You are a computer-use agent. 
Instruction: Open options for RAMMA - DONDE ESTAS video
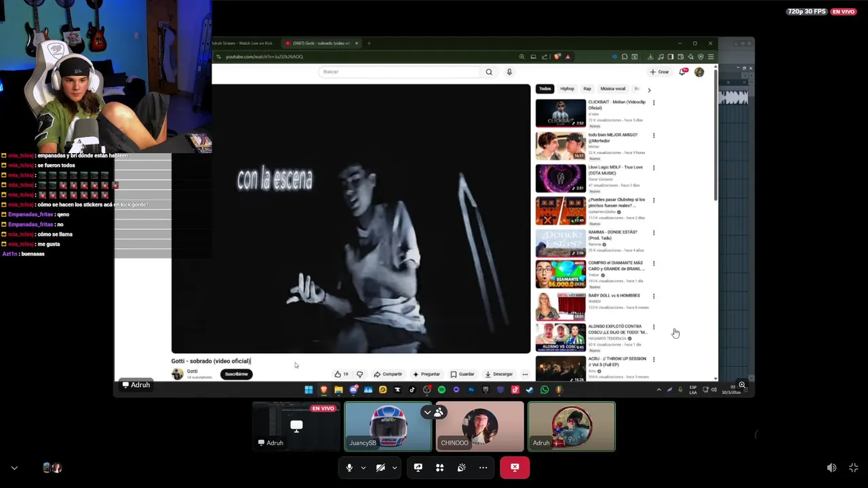(654, 232)
